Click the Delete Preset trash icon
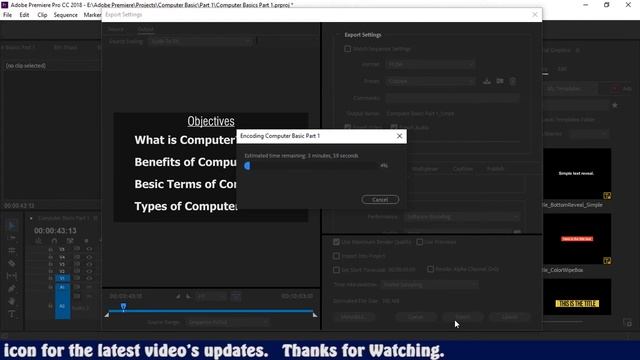Screen dimensions: 640x360 click(x=513, y=81)
